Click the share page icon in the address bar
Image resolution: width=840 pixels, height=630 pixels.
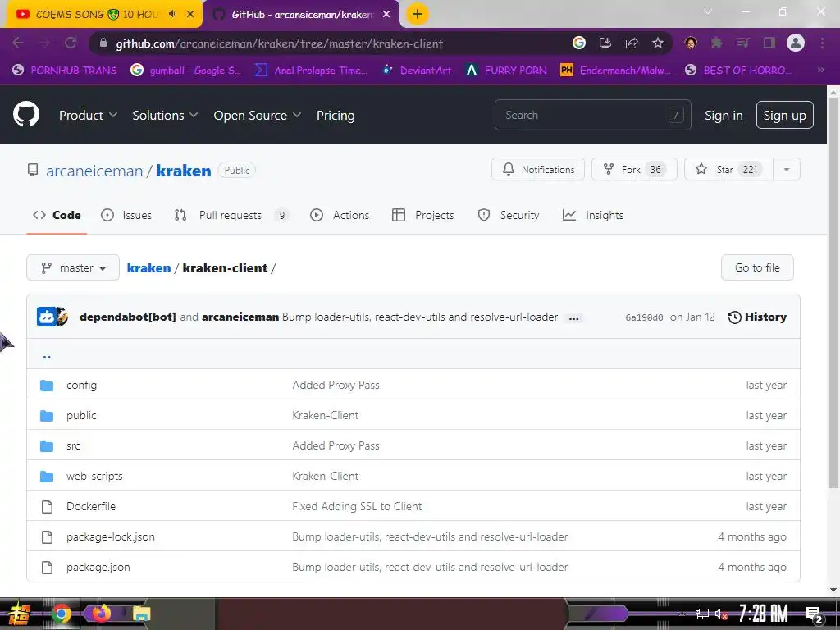632,43
